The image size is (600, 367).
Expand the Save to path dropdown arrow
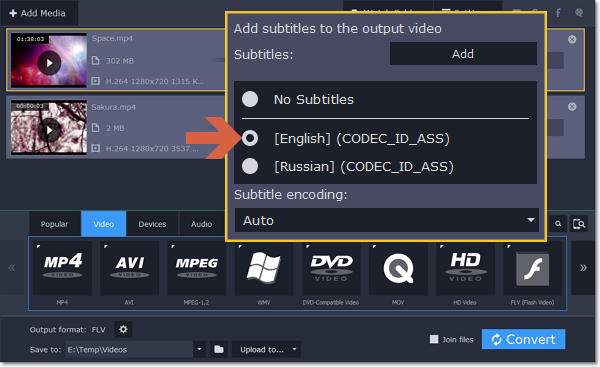pyautogui.click(x=199, y=349)
